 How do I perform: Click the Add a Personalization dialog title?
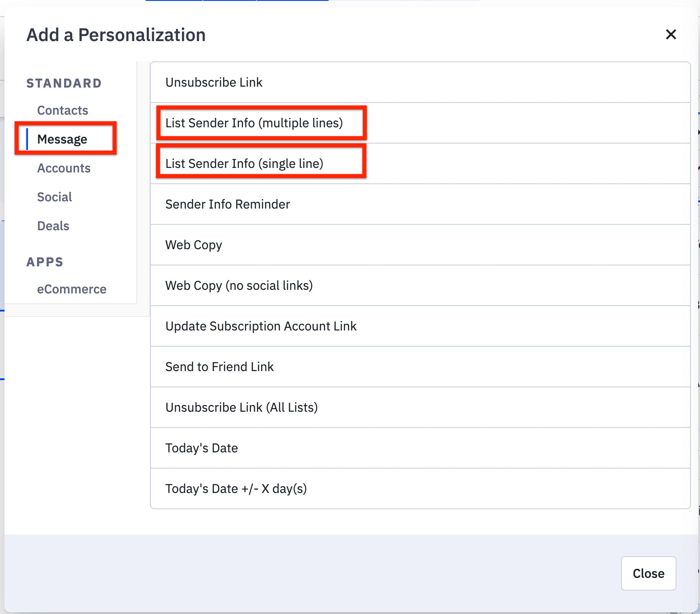pyautogui.click(x=116, y=34)
